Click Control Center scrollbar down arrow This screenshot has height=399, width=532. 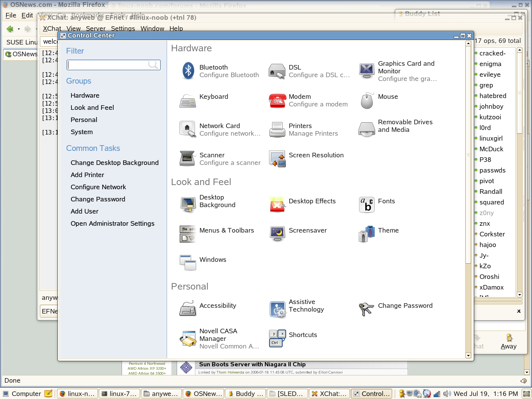tap(468, 356)
